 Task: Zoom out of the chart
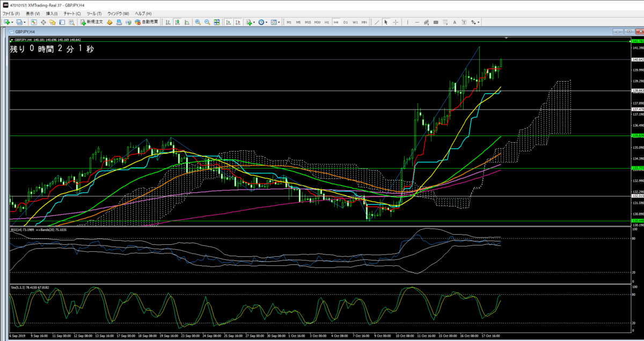click(x=207, y=22)
